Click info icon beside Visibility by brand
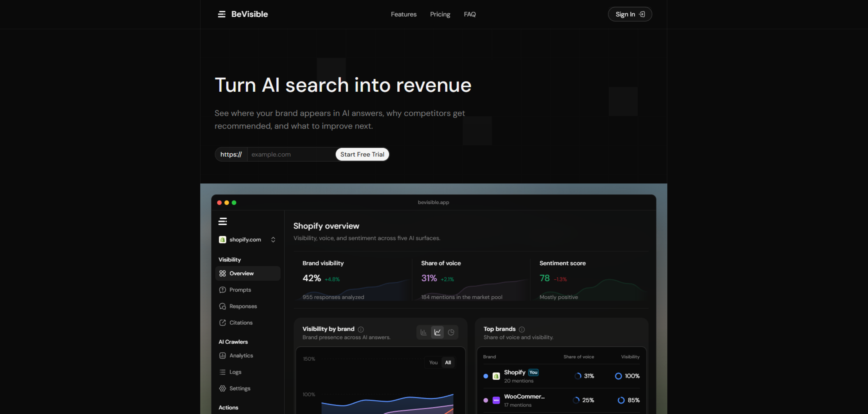This screenshot has width=868, height=414. [x=361, y=329]
